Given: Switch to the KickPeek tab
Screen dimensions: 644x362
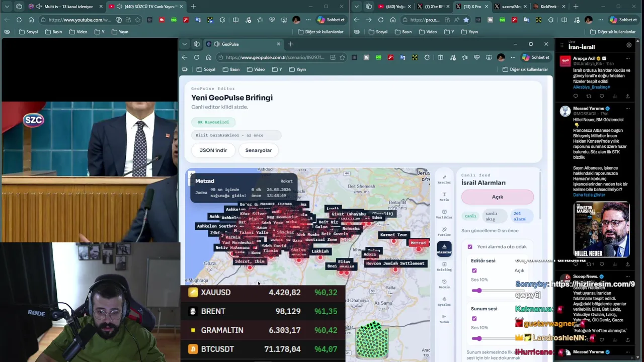Looking at the screenshot, I should 548,7.
